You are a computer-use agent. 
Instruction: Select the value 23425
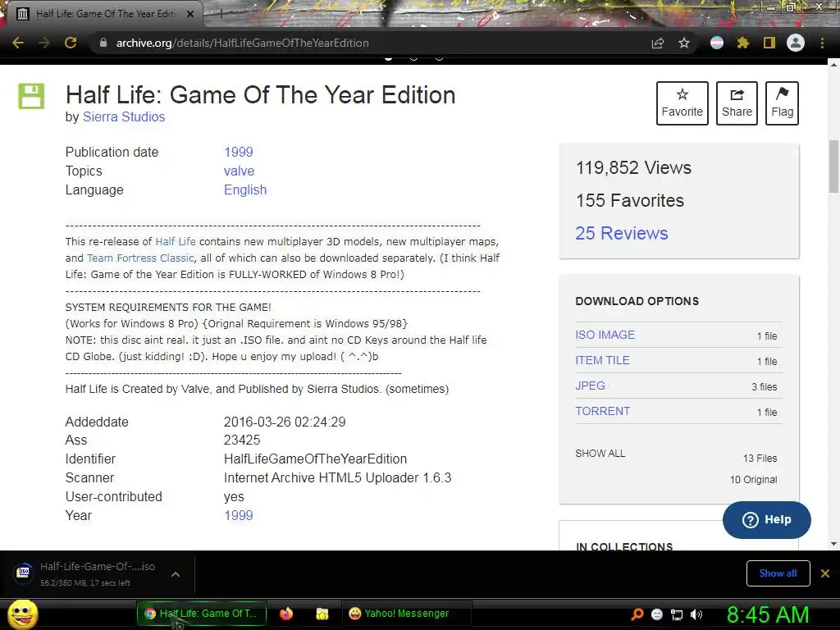242,441
